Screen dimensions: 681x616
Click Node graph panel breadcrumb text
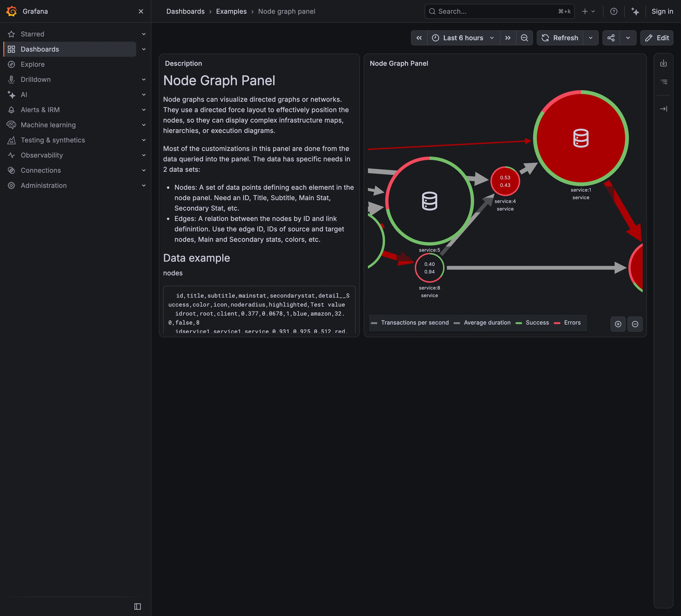click(x=286, y=12)
